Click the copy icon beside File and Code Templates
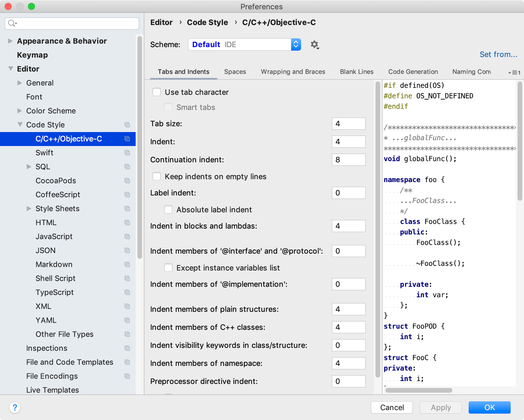Viewport: 524px width, 420px height. (x=127, y=362)
